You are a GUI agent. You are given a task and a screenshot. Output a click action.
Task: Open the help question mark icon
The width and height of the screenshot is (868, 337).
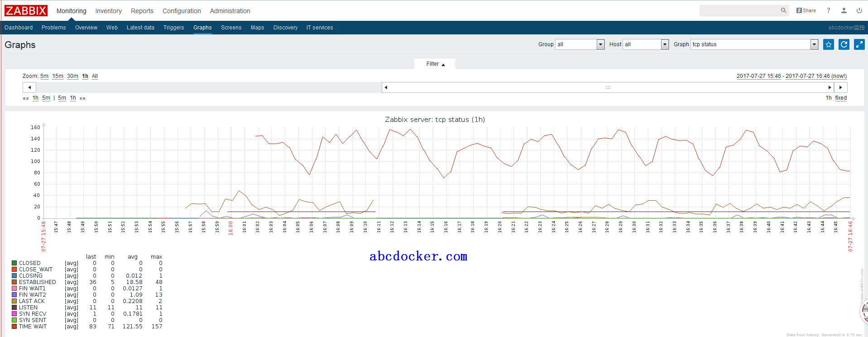pyautogui.click(x=829, y=10)
